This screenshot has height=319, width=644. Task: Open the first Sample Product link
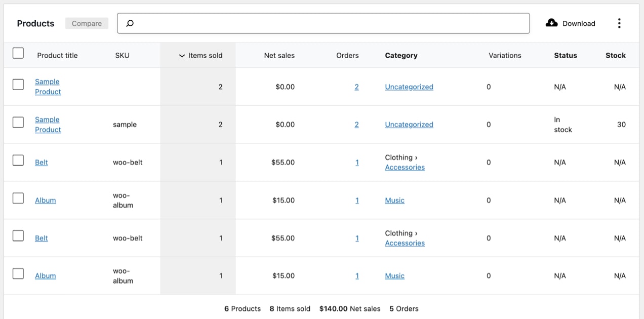pyautogui.click(x=47, y=87)
